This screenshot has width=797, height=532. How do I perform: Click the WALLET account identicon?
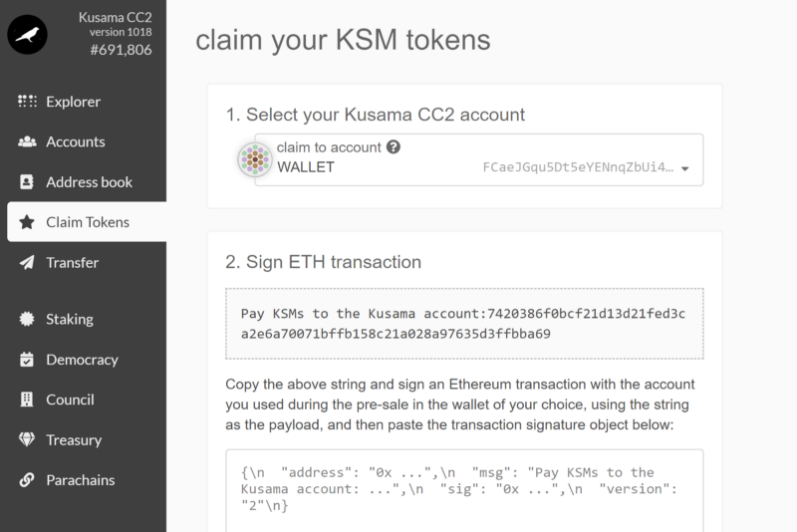(255, 159)
